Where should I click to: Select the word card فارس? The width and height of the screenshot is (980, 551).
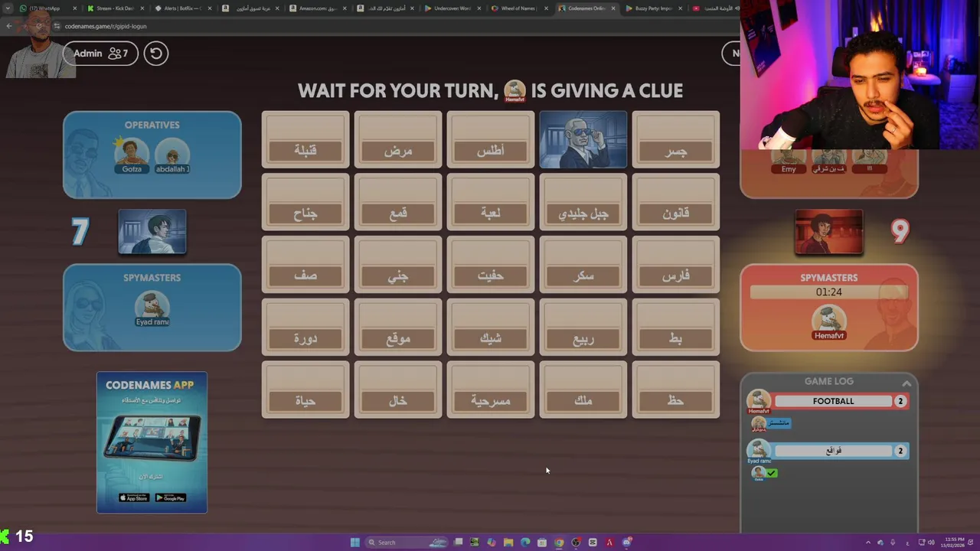pos(676,265)
